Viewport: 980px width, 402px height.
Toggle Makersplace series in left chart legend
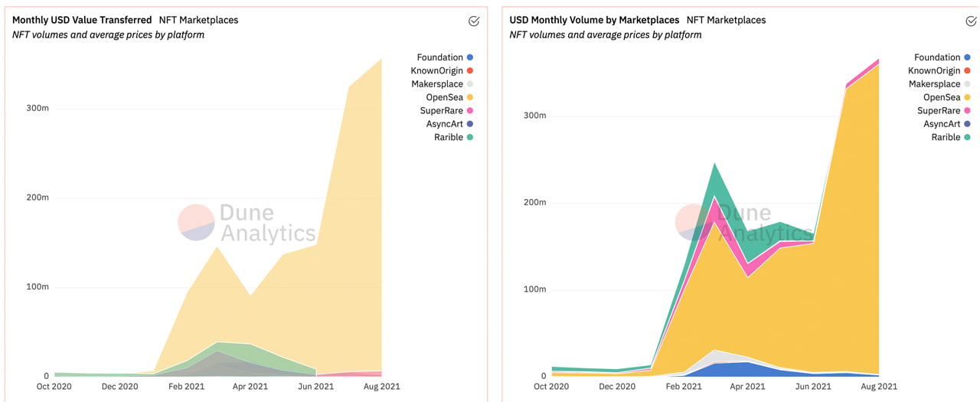pyautogui.click(x=436, y=84)
